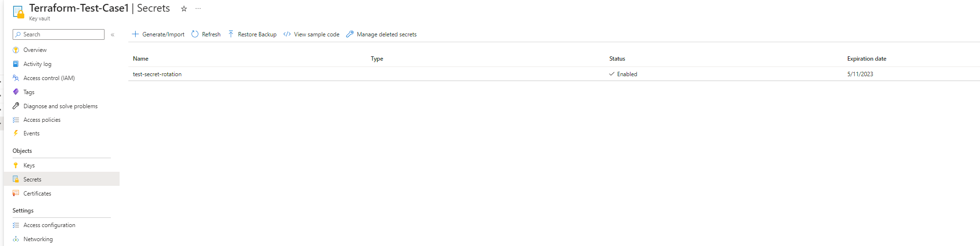Screen dimensions: 980x246
Task: Sort by Status column header
Action: coord(617,59)
